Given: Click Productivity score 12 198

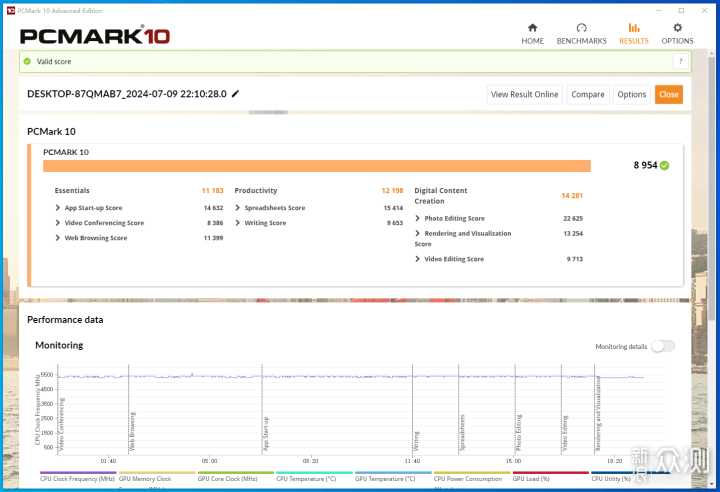Looking at the screenshot, I should (x=392, y=190).
